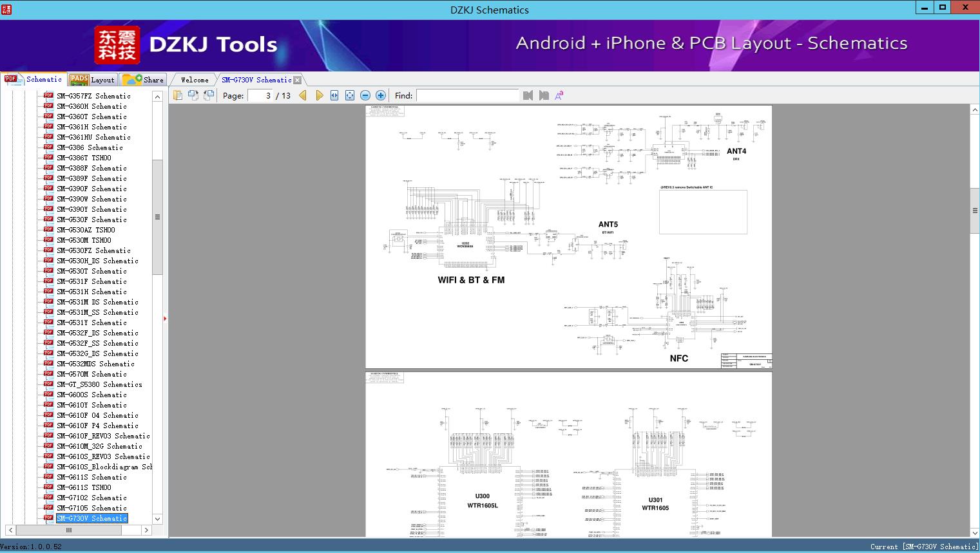Click inside the Find text field

(x=467, y=95)
